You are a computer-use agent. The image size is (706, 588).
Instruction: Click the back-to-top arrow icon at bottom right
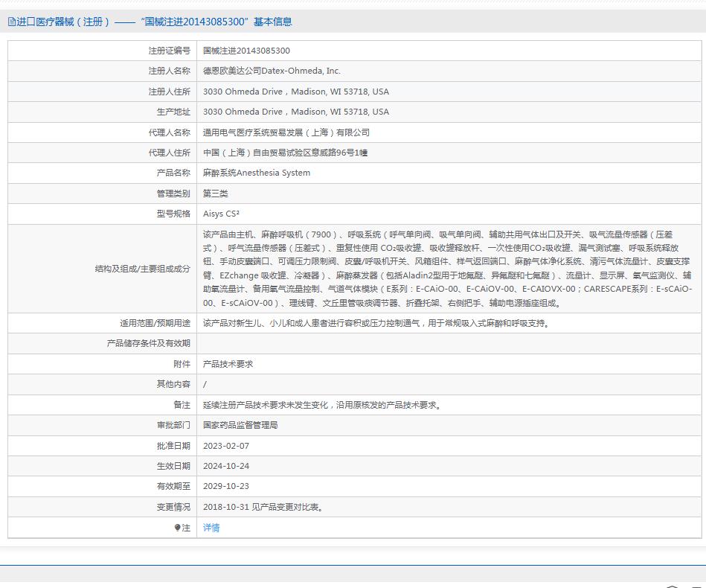[x=672, y=586]
